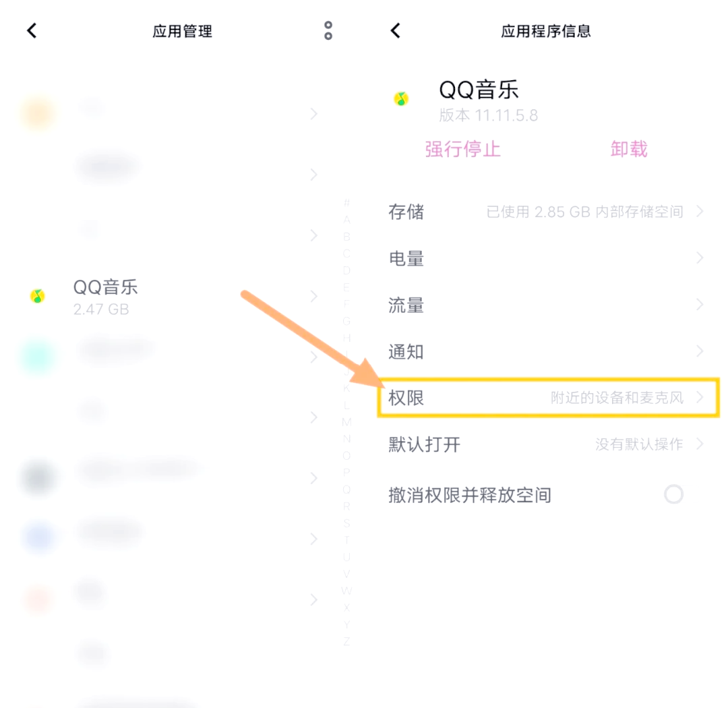
Task: Jump to letter A in alphabet index
Action: [346, 220]
